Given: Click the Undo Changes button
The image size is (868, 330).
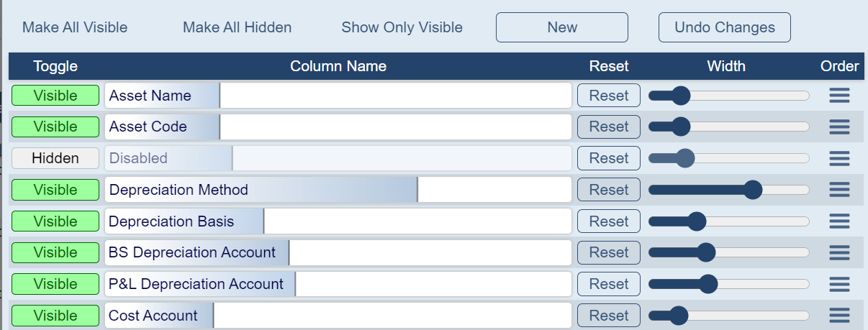Looking at the screenshot, I should pyautogui.click(x=724, y=27).
